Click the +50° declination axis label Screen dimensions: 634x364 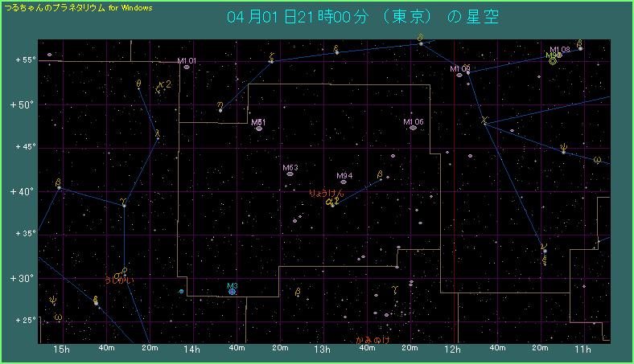pos(23,104)
